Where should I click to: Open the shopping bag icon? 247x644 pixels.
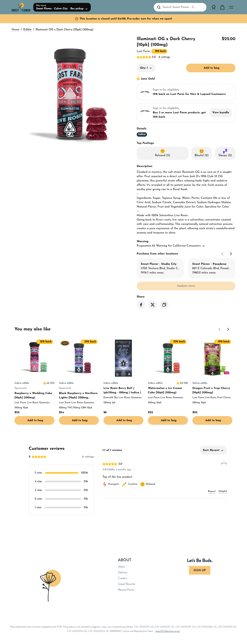222,7
